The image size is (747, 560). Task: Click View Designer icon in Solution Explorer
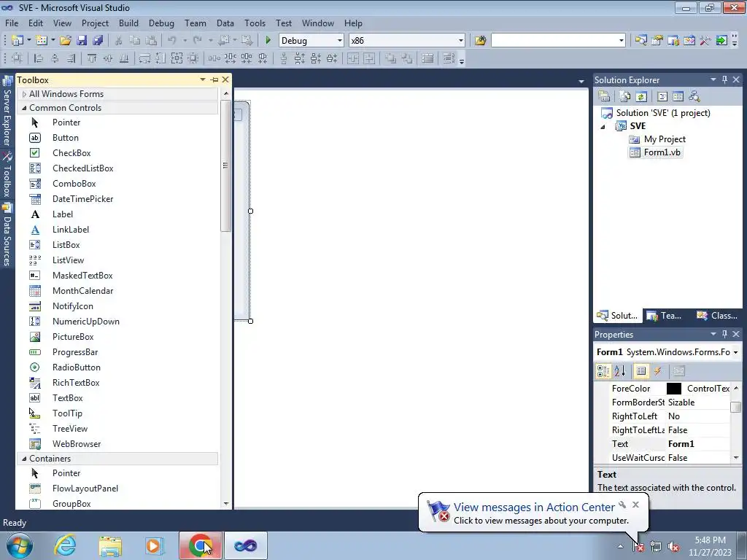678,97
